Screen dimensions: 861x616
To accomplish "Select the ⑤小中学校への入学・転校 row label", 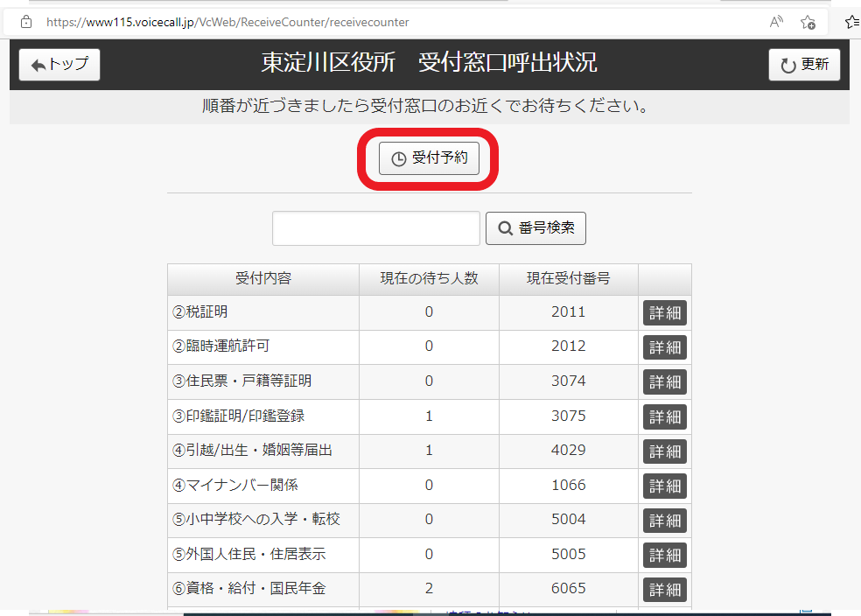I will point(255,520).
